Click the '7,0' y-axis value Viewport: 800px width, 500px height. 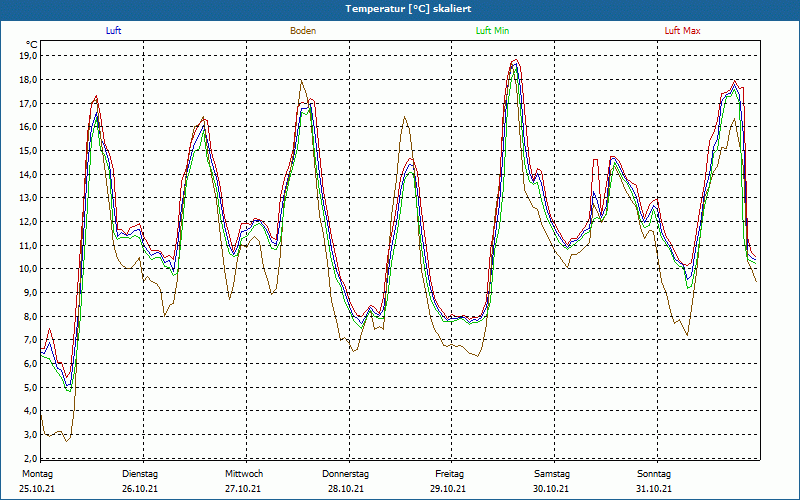(x=30, y=340)
